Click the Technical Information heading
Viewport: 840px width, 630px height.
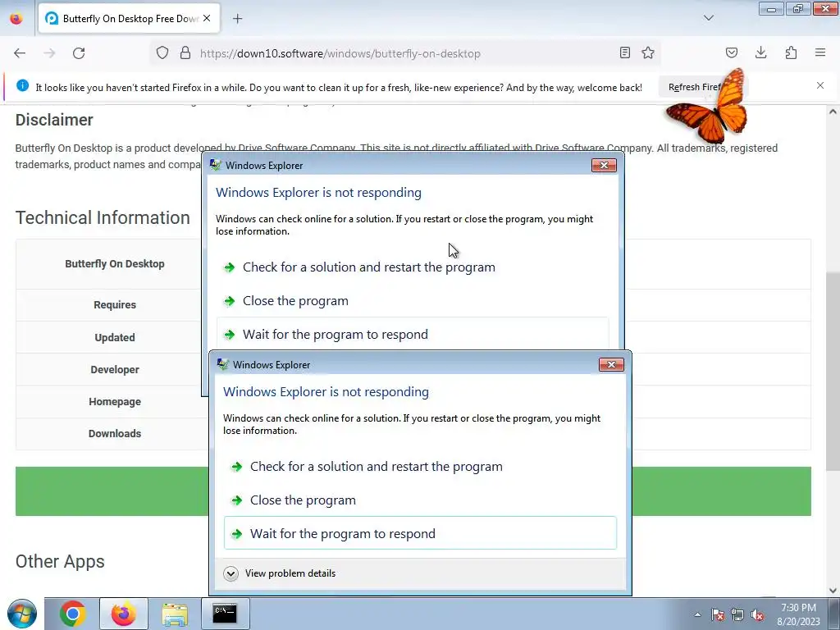103,218
